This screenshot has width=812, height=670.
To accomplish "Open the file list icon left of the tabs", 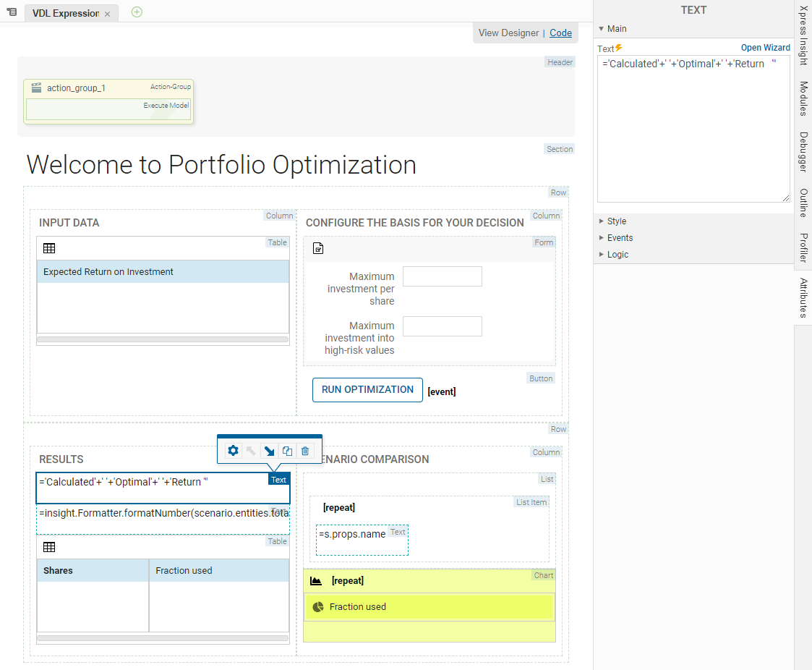I will (12, 12).
